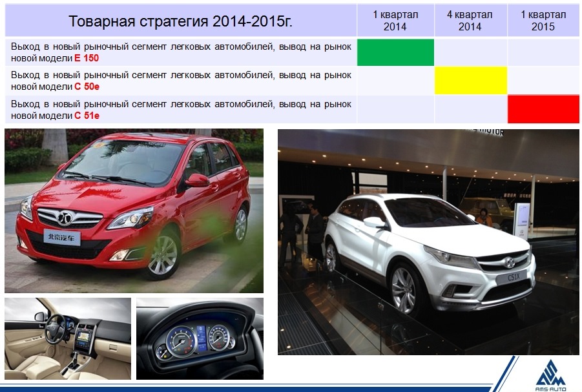Click the yellow cell for model C 50e
The width and height of the screenshot is (582, 392).
[471, 81]
